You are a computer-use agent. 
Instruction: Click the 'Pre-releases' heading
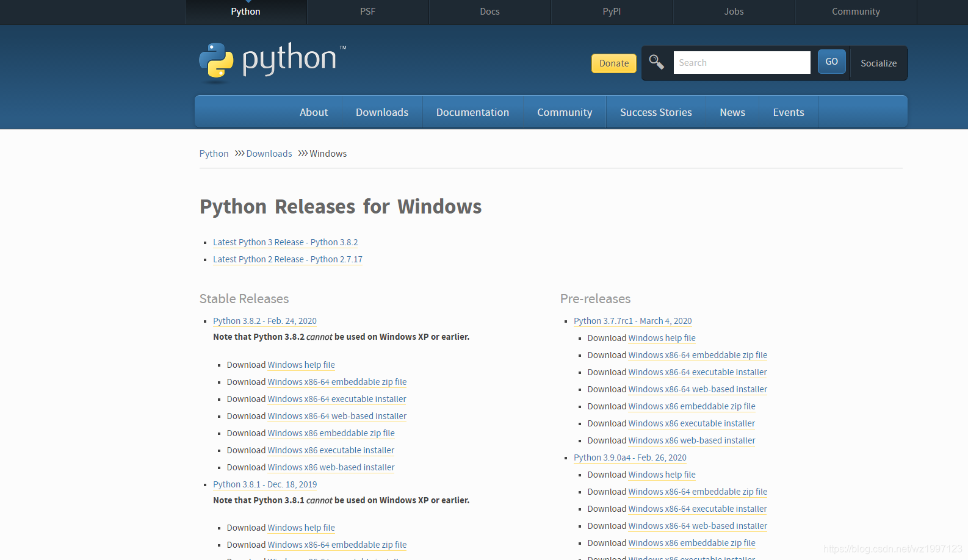coord(595,299)
